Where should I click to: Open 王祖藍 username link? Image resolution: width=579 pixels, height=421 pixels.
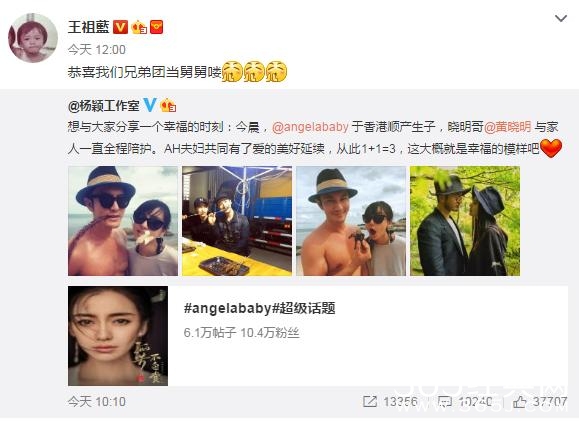tap(89, 27)
